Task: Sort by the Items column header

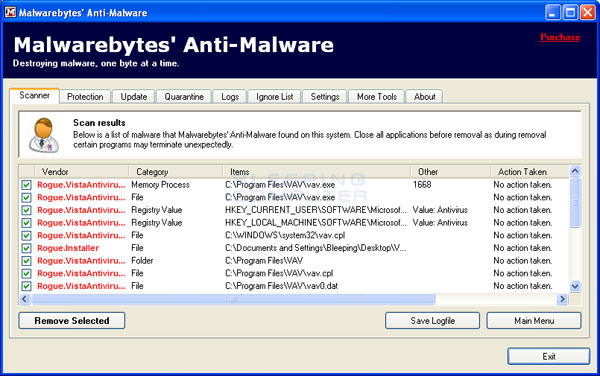Action: (316, 172)
